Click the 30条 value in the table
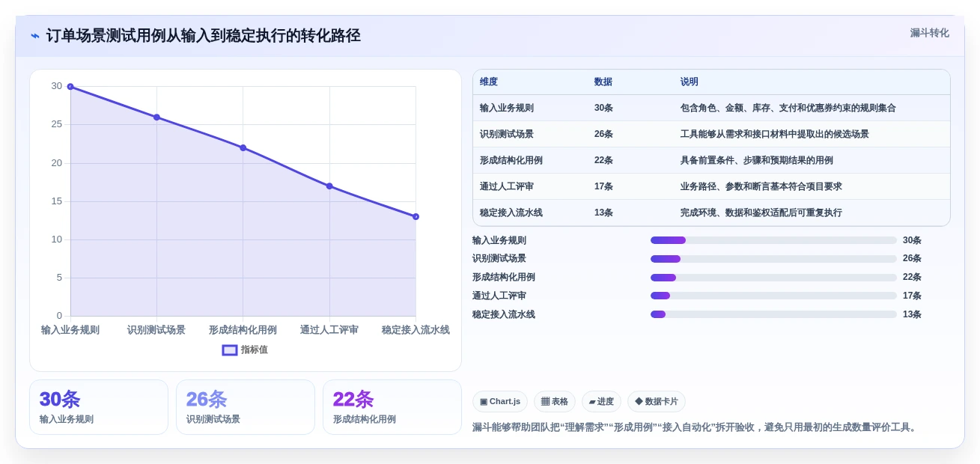 (x=603, y=108)
